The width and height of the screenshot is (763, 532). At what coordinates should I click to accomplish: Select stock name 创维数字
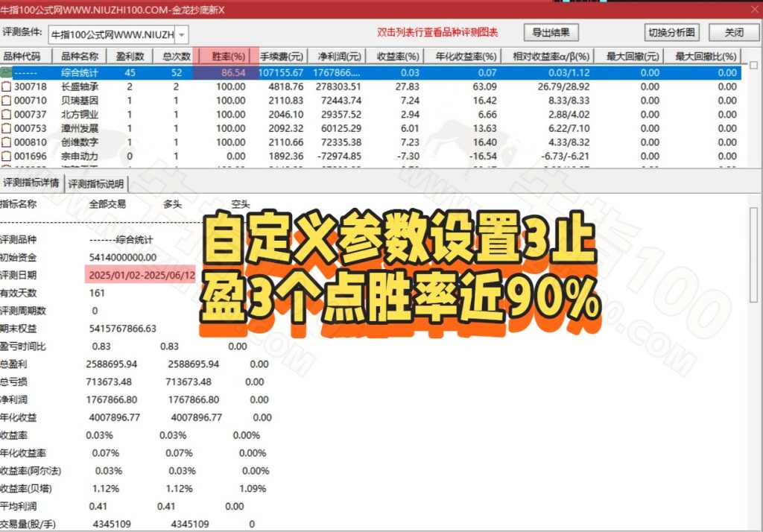80,142
